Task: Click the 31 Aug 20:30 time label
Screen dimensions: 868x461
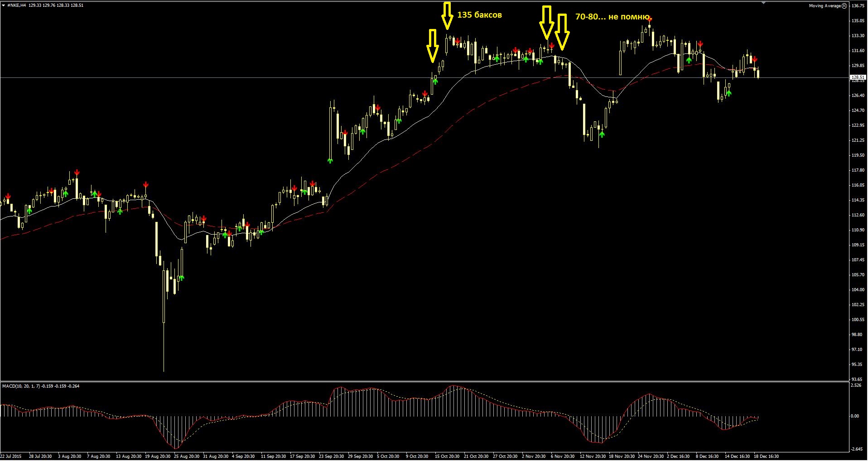Action: (x=216, y=456)
